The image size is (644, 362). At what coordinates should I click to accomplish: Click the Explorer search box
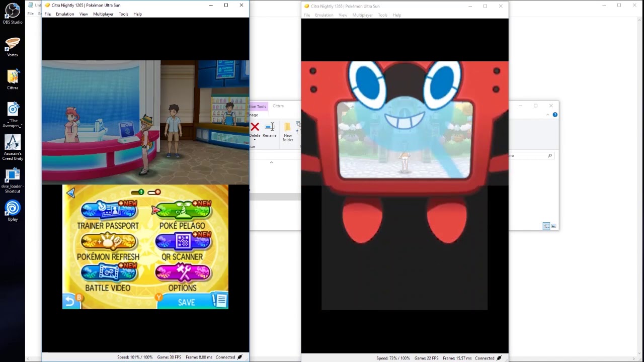[x=531, y=155]
